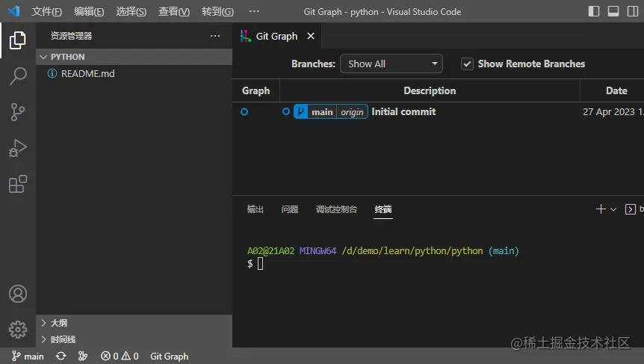644x364 pixels.
Task: Close the Git Graph tab
Action: click(311, 36)
